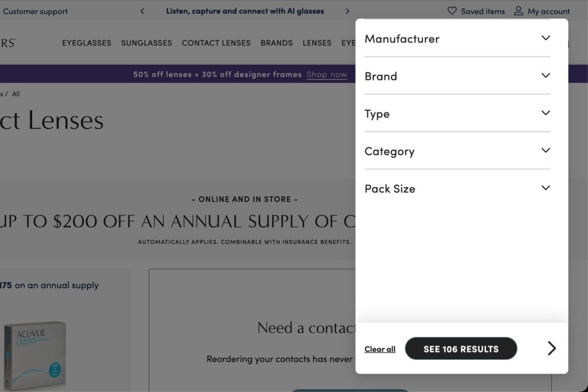This screenshot has height=392, width=588.
Task: Open Customer support link
Action: (35, 11)
